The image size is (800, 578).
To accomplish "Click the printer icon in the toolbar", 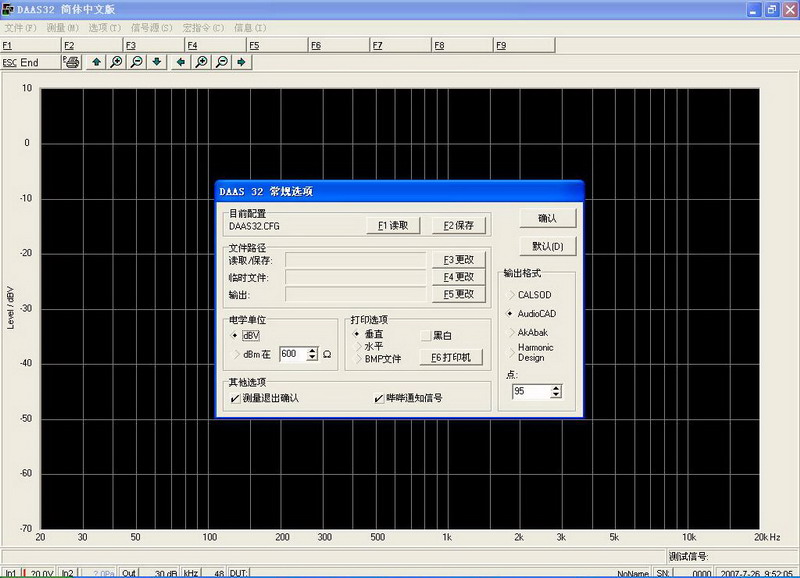I will (72, 62).
